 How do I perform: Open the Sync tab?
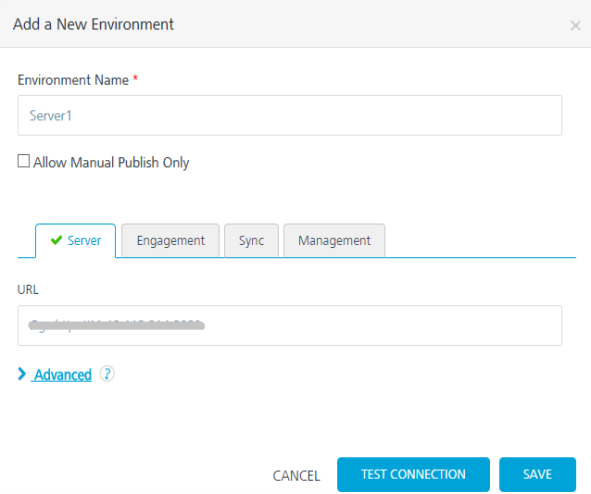pyautogui.click(x=251, y=240)
